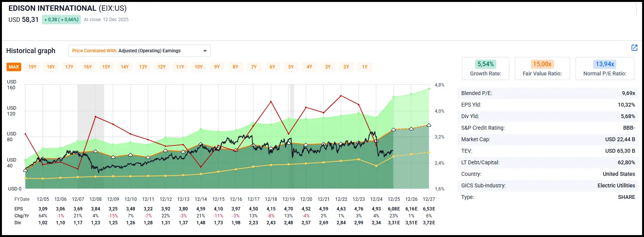This screenshot has height=237, width=644.
Task: Toggle the Fair Value Ratio 15,00x box
Action: [542, 68]
